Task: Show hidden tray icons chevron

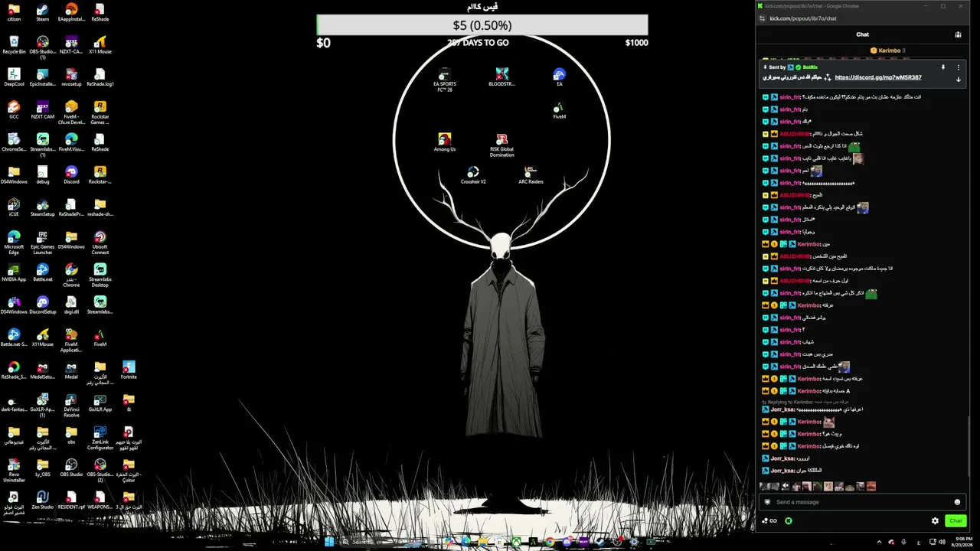Action: 879,542
